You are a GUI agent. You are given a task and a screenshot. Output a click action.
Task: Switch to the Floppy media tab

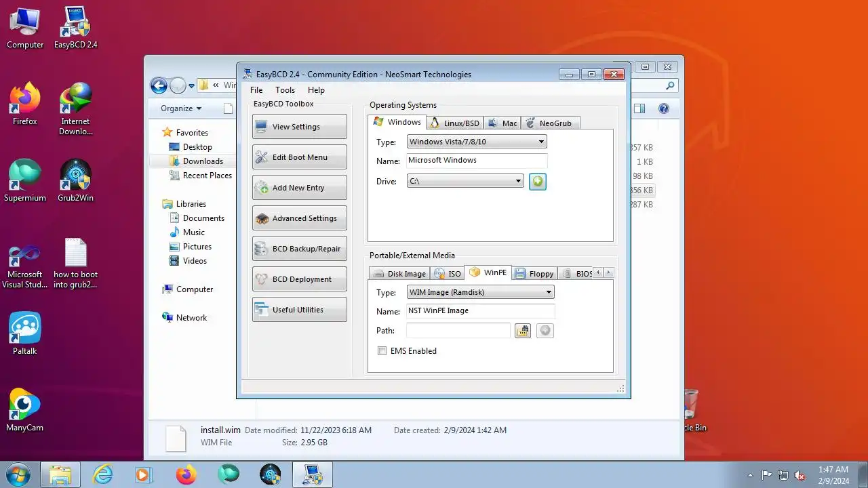pyautogui.click(x=534, y=273)
